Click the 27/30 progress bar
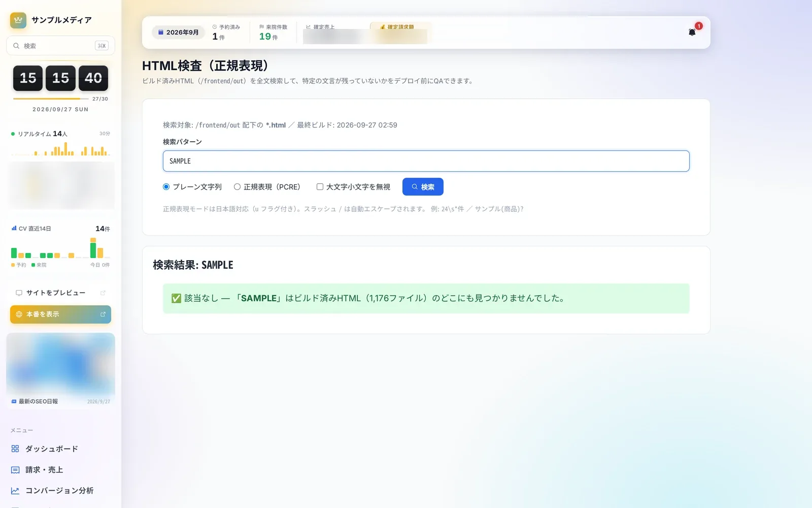The image size is (812, 508). coord(51,99)
